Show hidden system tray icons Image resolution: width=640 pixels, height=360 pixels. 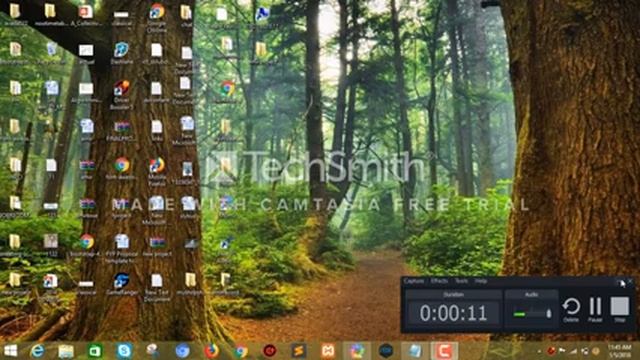click(540, 351)
